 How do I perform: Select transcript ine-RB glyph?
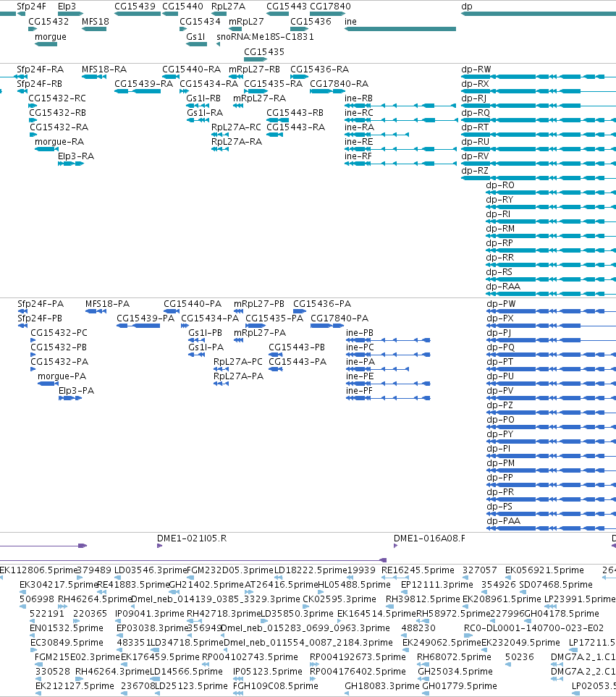point(400,106)
